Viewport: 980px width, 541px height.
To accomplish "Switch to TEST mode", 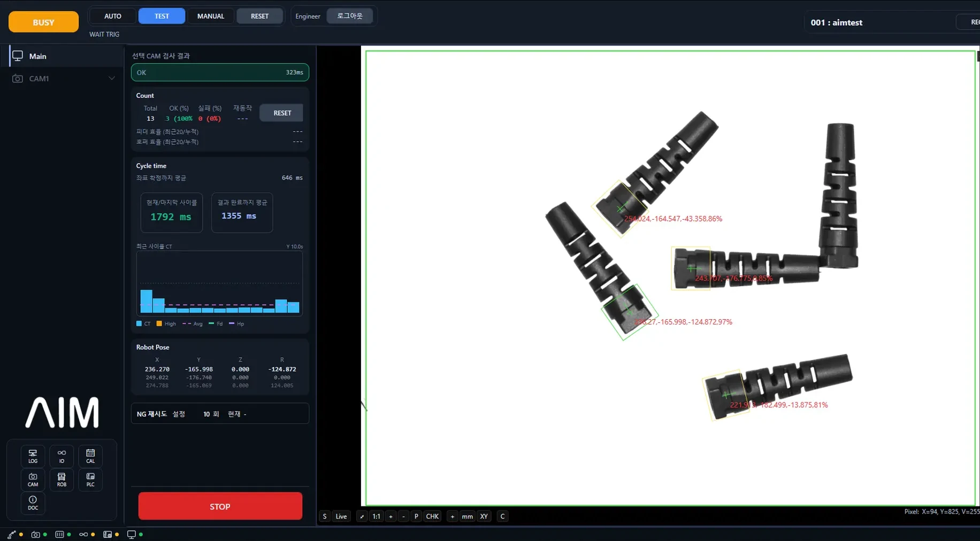I will pyautogui.click(x=162, y=16).
